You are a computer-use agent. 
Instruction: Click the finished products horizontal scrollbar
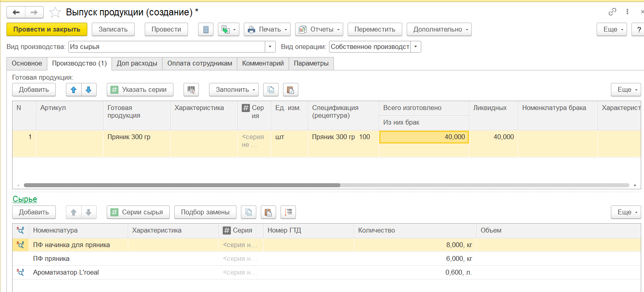pyautogui.click(x=182, y=185)
